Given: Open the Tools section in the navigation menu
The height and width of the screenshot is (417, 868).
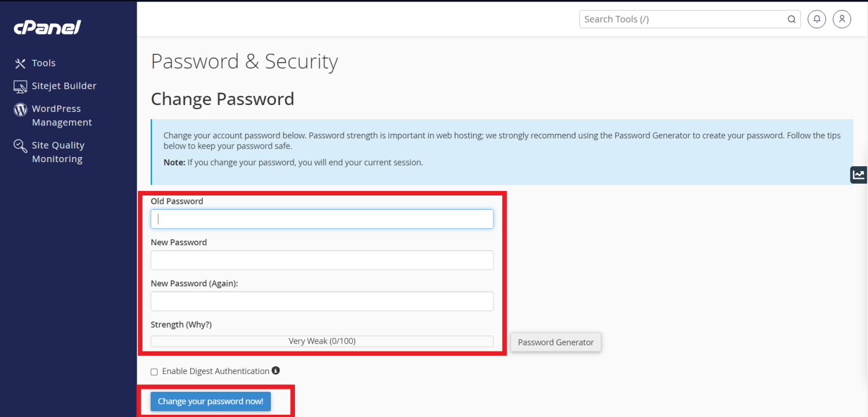Looking at the screenshot, I should 44,63.
